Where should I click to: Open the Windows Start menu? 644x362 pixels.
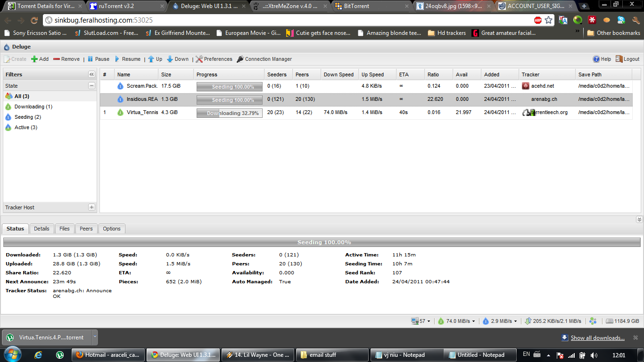[x=12, y=354]
